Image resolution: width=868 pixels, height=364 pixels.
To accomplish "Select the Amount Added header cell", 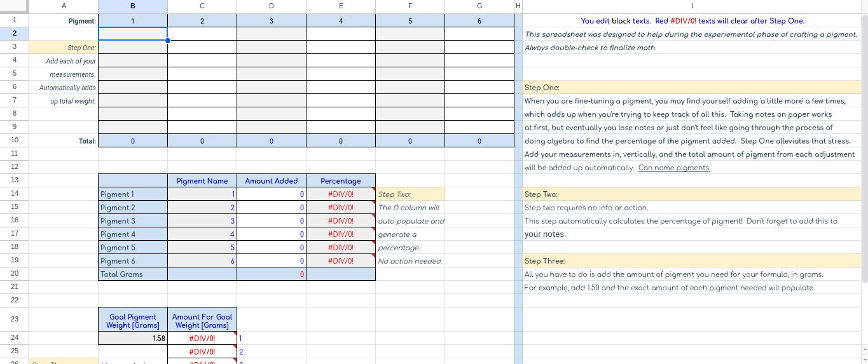I will coord(272,181).
